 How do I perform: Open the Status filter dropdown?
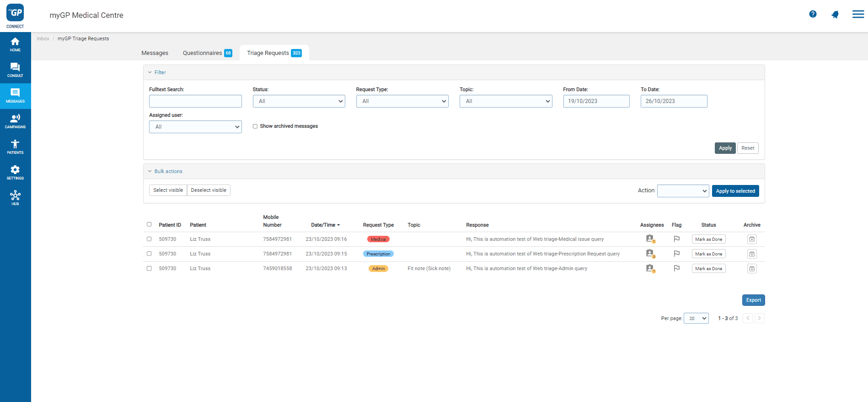[299, 101]
